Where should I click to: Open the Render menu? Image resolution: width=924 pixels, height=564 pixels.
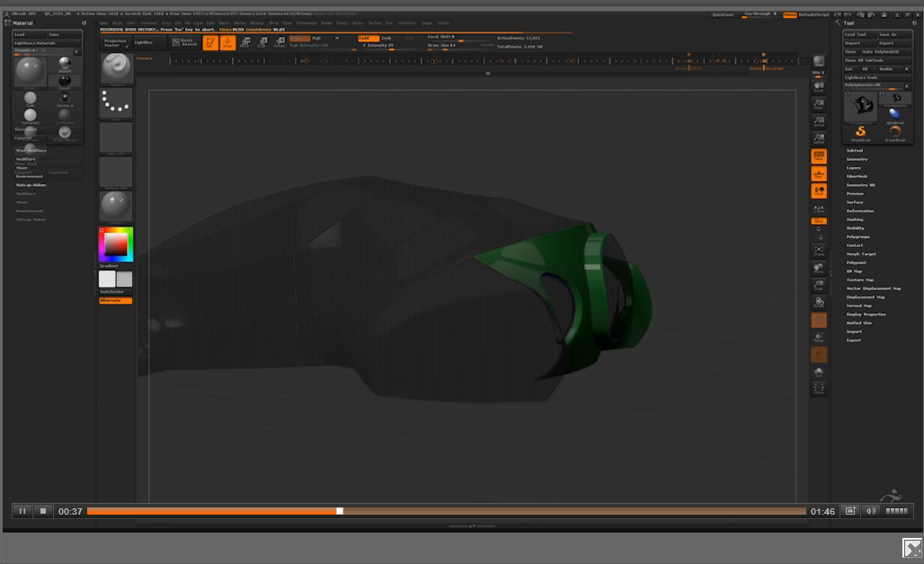pos(326,23)
